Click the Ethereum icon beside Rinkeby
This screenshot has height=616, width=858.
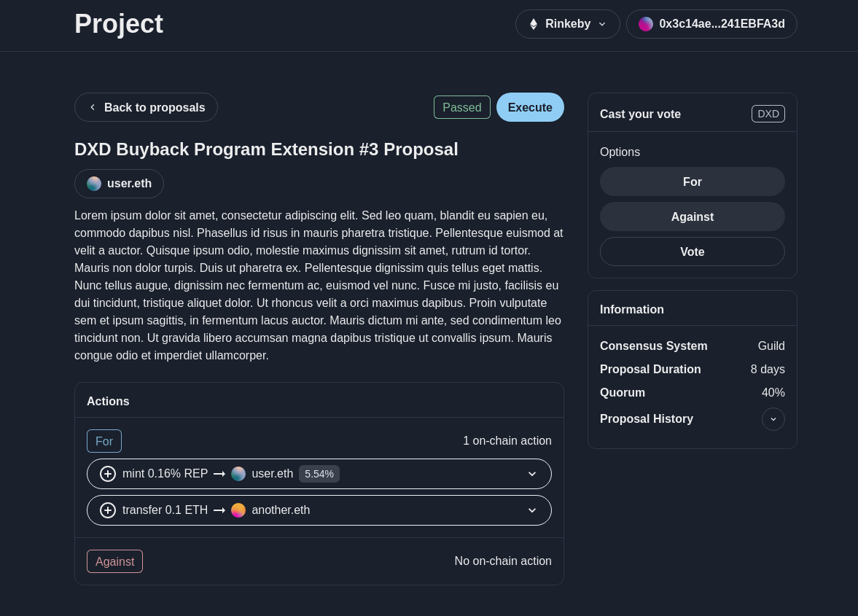tap(534, 24)
